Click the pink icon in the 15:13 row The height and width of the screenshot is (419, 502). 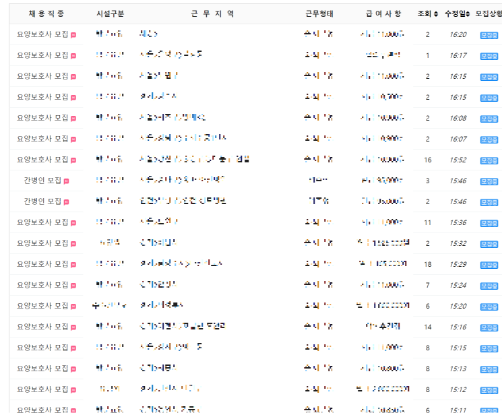pyautogui.click(x=73, y=369)
